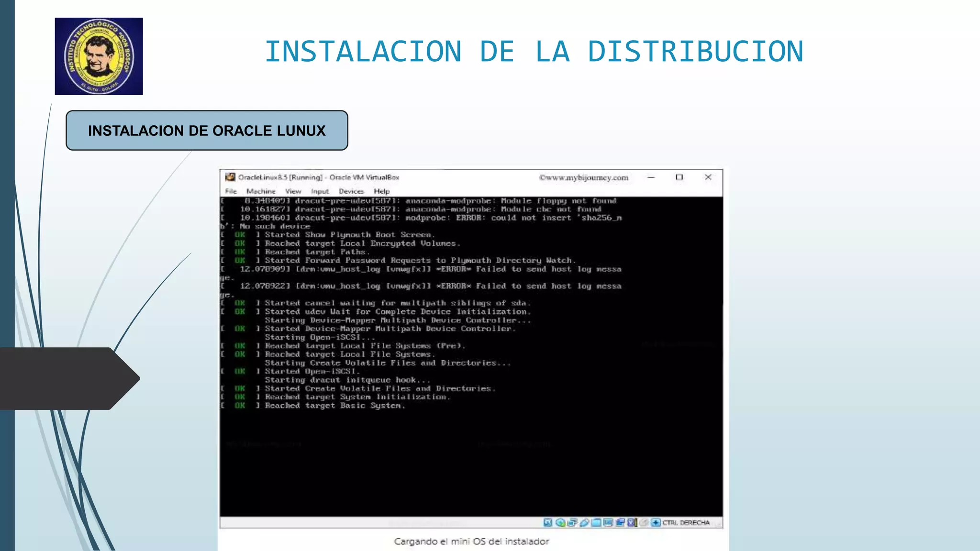Screen dimensions: 980x551
Task: Click the USB devices pen status icon
Action: point(584,522)
